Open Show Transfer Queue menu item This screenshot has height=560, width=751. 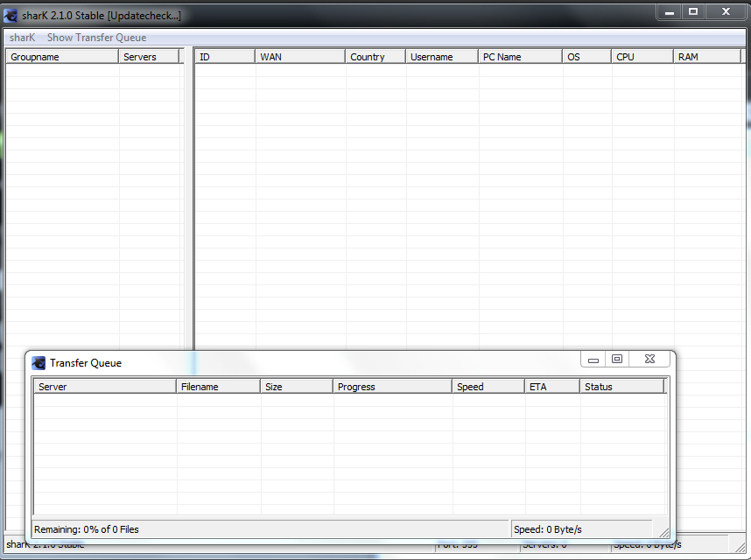pos(97,38)
